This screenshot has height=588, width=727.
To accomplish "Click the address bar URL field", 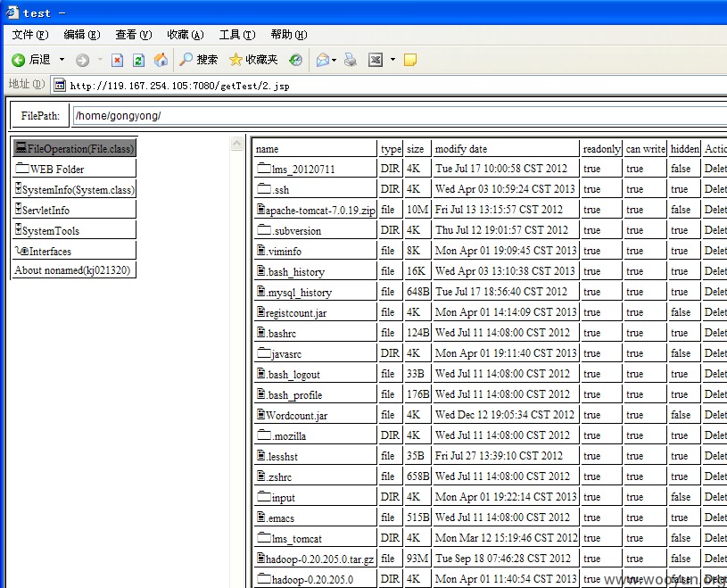I will tap(390, 86).
